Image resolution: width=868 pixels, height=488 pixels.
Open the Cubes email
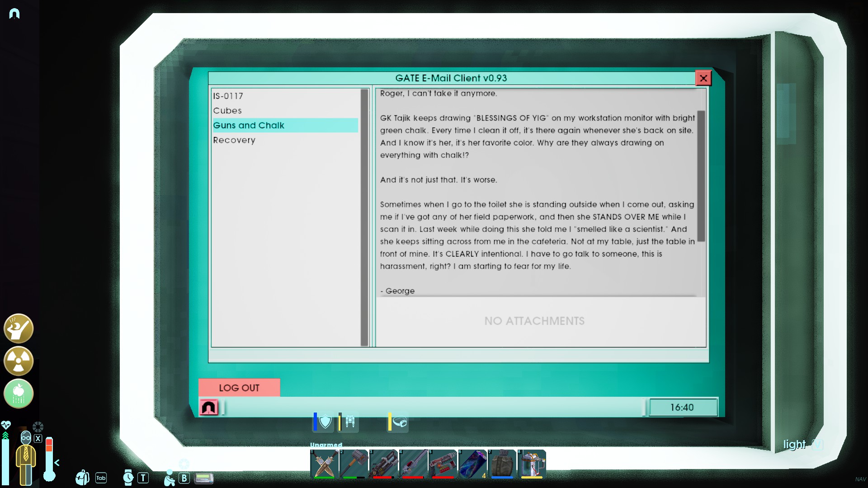tap(285, 111)
